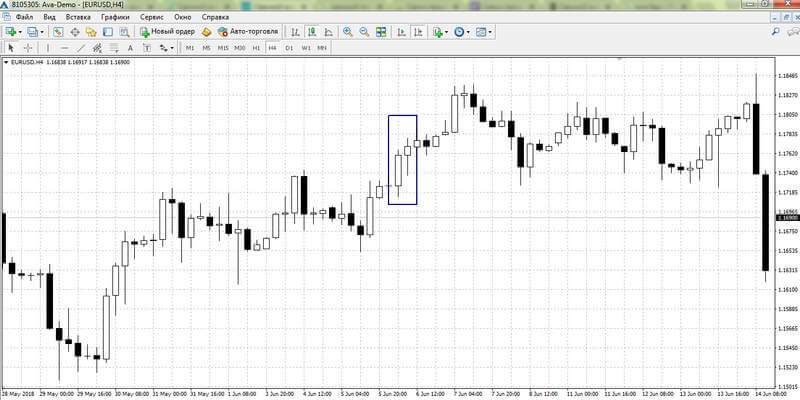Zoom in on the chart
This screenshot has height=400, width=800.
[348, 32]
